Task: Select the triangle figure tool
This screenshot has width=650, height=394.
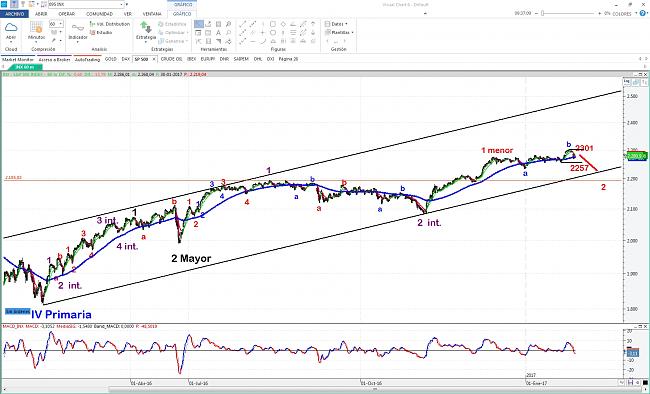Action: pos(273,41)
